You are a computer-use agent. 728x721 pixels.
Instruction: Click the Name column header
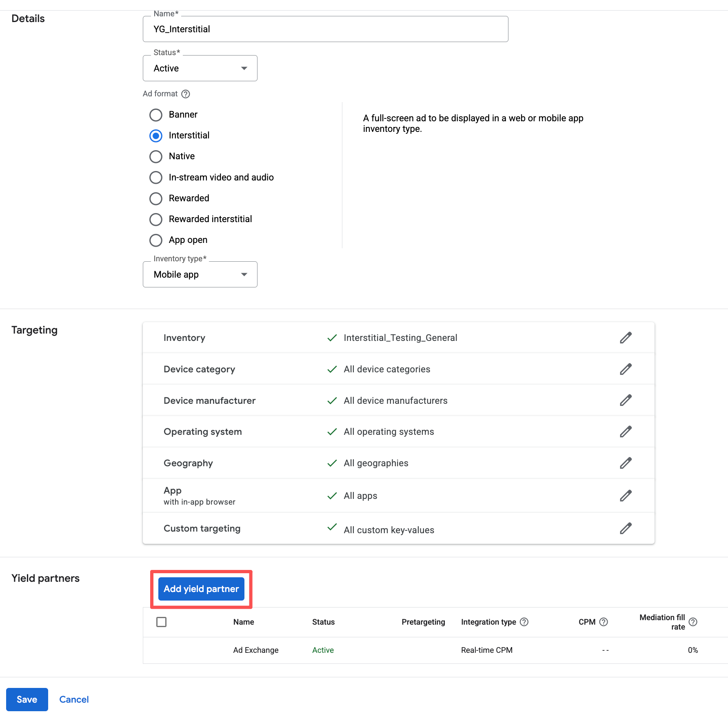pos(244,622)
